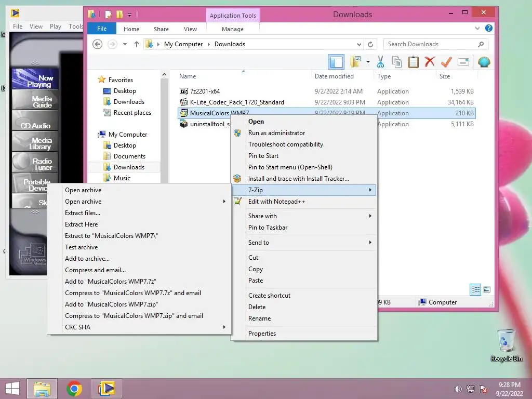Open the Home ribbon tab
532x399 pixels.
pyautogui.click(x=131, y=29)
